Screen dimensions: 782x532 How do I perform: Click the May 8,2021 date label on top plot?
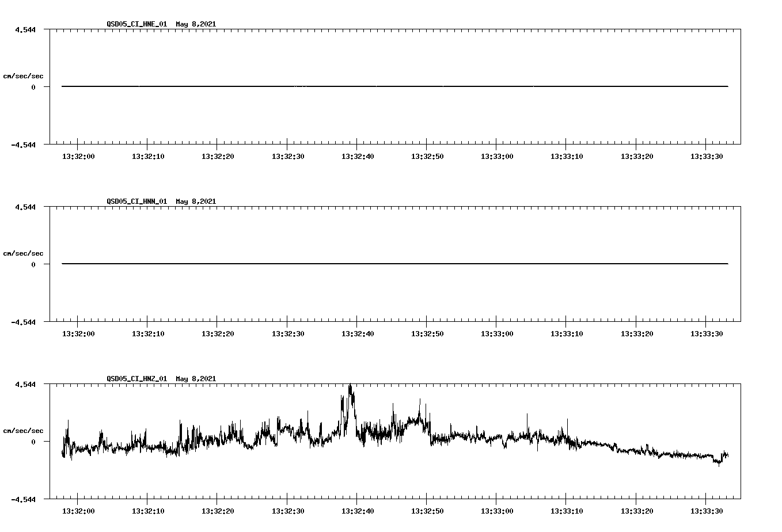(x=196, y=24)
